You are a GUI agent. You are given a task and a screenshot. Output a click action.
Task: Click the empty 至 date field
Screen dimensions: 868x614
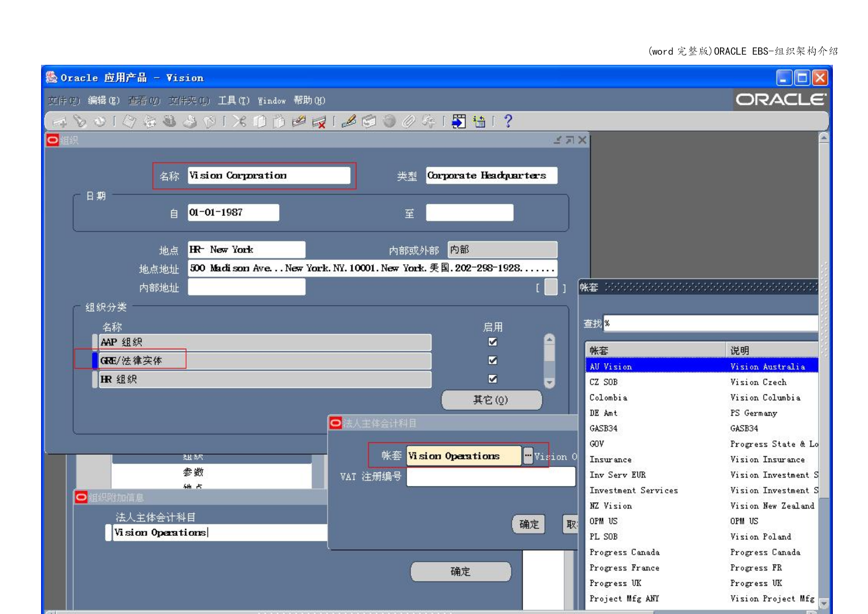[x=469, y=212]
